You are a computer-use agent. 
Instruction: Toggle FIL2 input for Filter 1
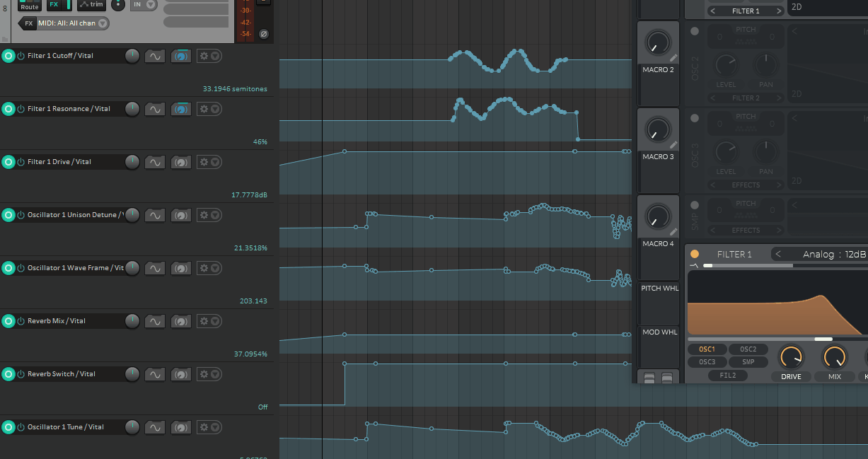pyautogui.click(x=728, y=376)
